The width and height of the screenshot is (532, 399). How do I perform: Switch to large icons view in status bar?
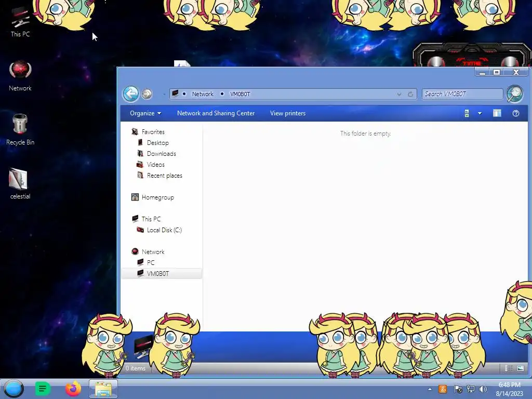[x=521, y=368]
